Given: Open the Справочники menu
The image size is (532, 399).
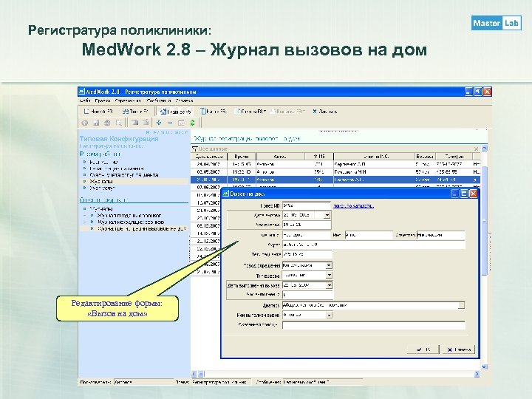Looking at the screenshot, I should point(128,100).
